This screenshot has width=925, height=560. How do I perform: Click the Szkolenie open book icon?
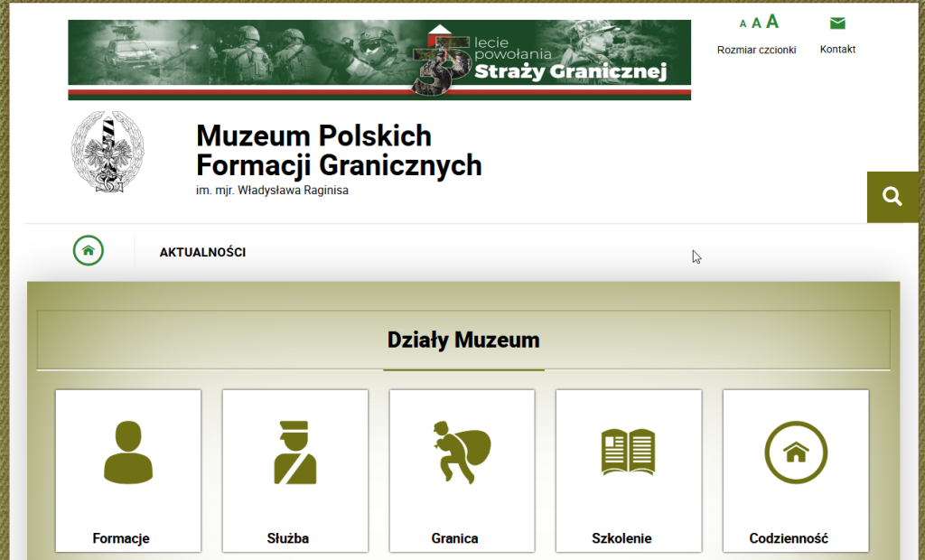629,452
